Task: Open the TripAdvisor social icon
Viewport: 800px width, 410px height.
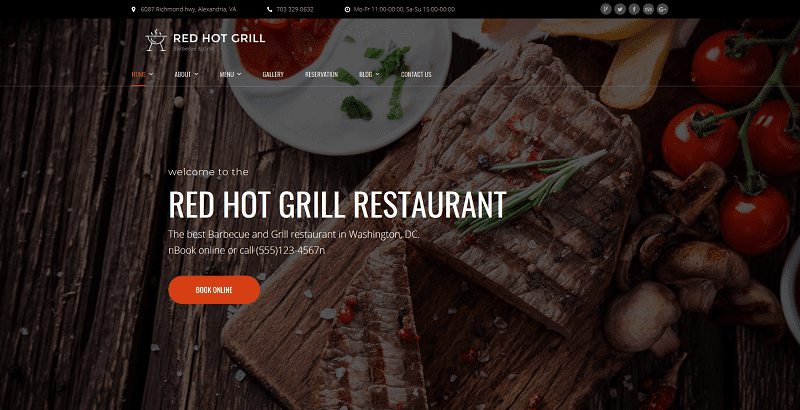Action: [648, 9]
